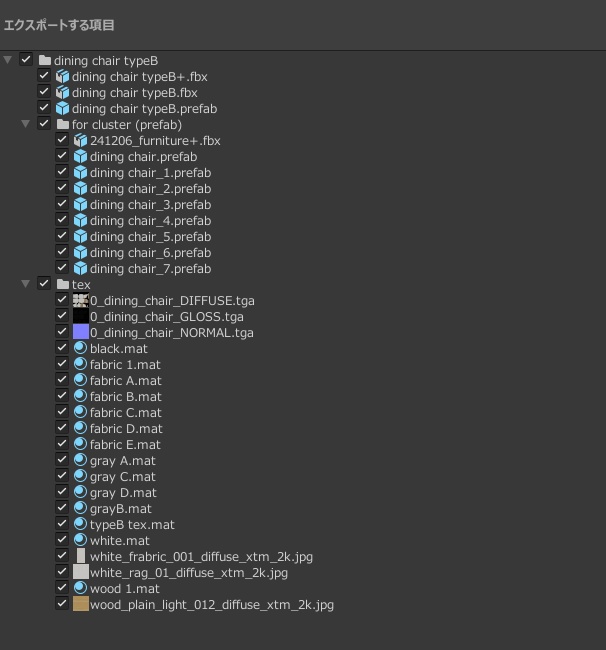Select the "gray C.mat" file name

(123, 477)
